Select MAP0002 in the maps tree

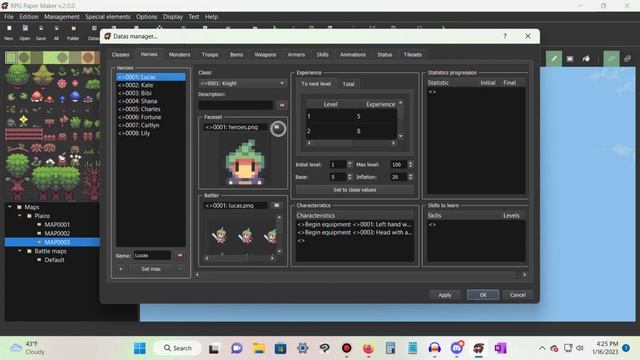click(57, 233)
